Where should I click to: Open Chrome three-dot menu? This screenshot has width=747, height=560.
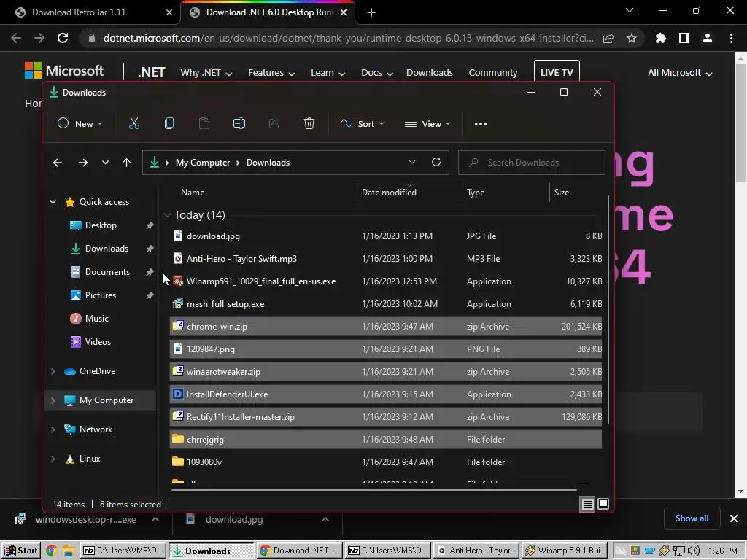click(x=731, y=38)
